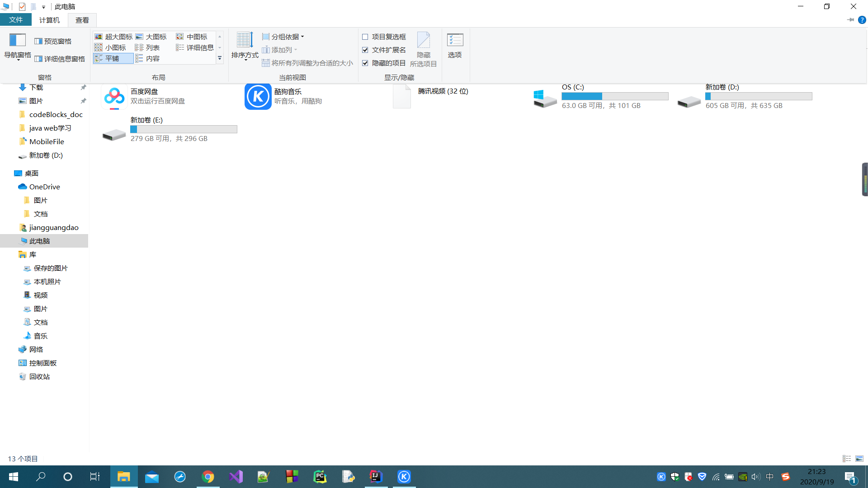The width and height of the screenshot is (868, 488).
Task: Click the 新加卷 (E:) capacity bar
Action: [x=184, y=129]
